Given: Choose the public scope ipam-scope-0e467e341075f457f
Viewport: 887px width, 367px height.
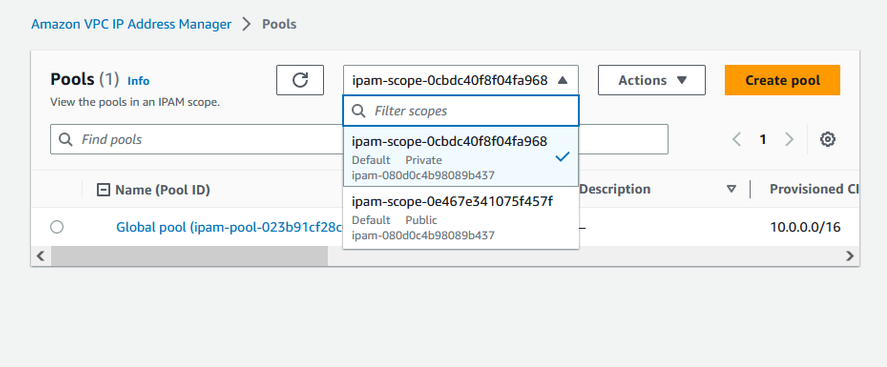Looking at the screenshot, I should 461,218.
